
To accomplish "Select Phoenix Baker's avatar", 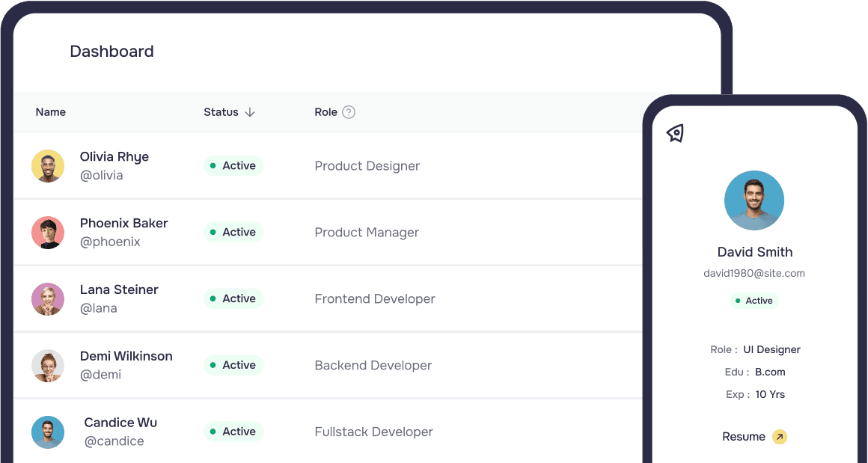I will 48,233.
